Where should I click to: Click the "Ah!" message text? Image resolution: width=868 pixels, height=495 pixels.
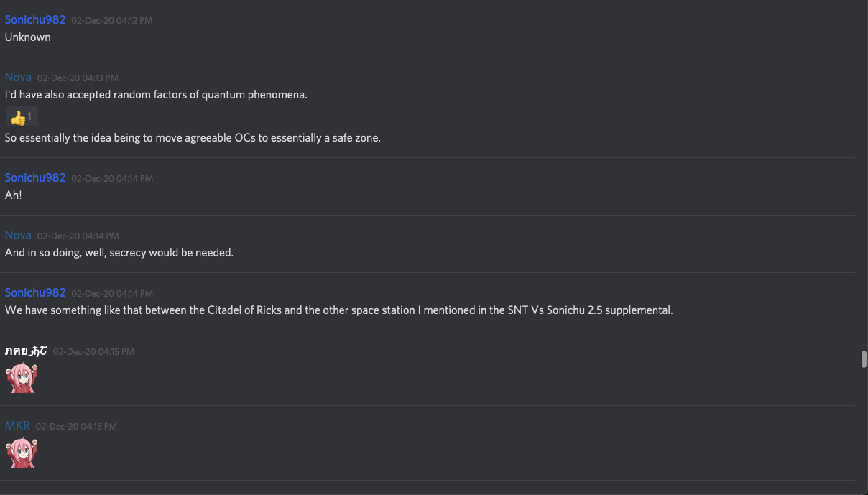(x=14, y=195)
